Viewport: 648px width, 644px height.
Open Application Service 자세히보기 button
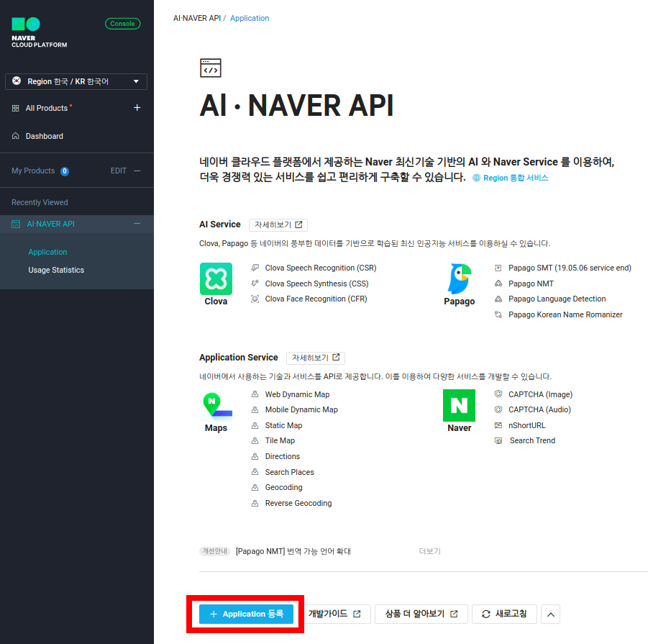tap(316, 358)
